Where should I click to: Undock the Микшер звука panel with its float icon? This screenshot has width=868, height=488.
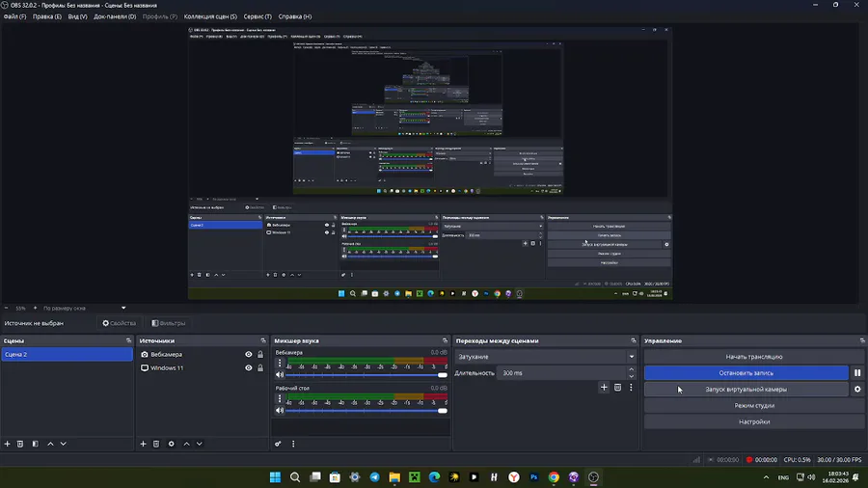click(x=445, y=340)
